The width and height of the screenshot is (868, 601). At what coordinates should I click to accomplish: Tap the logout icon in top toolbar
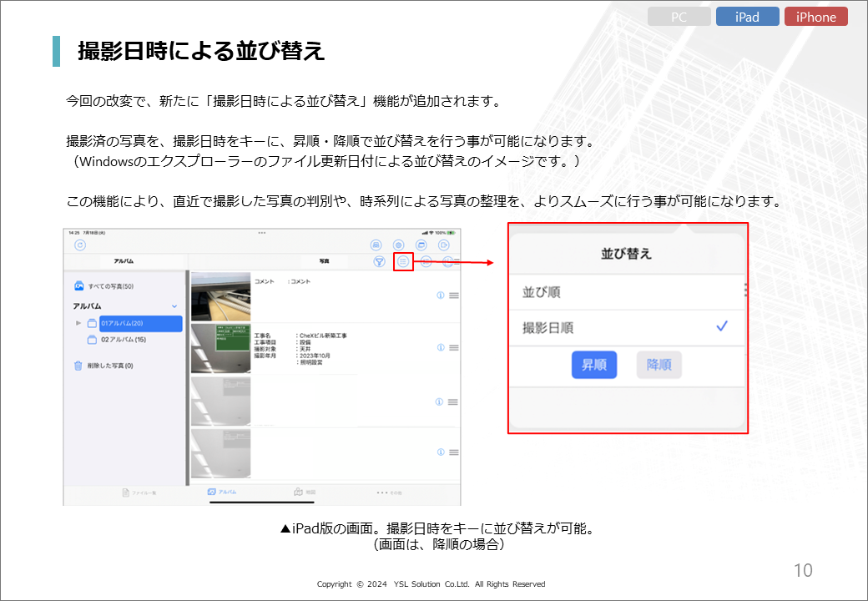tap(445, 245)
